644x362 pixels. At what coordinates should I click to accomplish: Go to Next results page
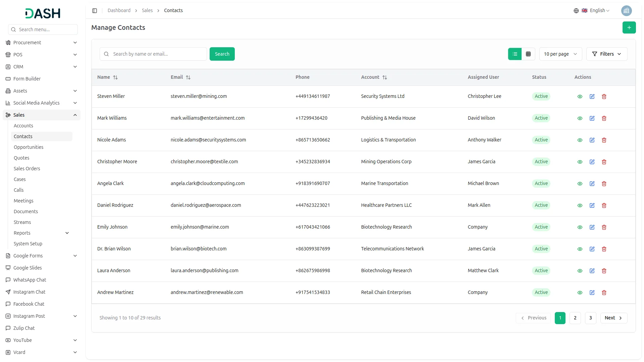tap(613, 318)
